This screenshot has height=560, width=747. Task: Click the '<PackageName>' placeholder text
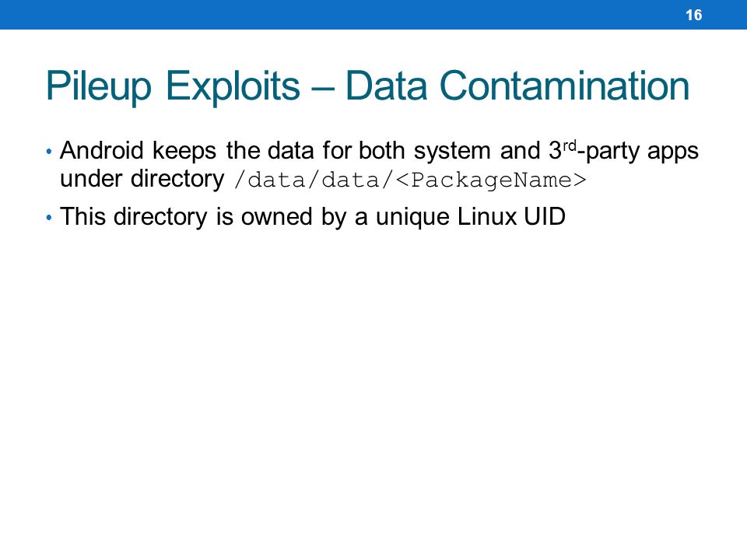point(491,180)
